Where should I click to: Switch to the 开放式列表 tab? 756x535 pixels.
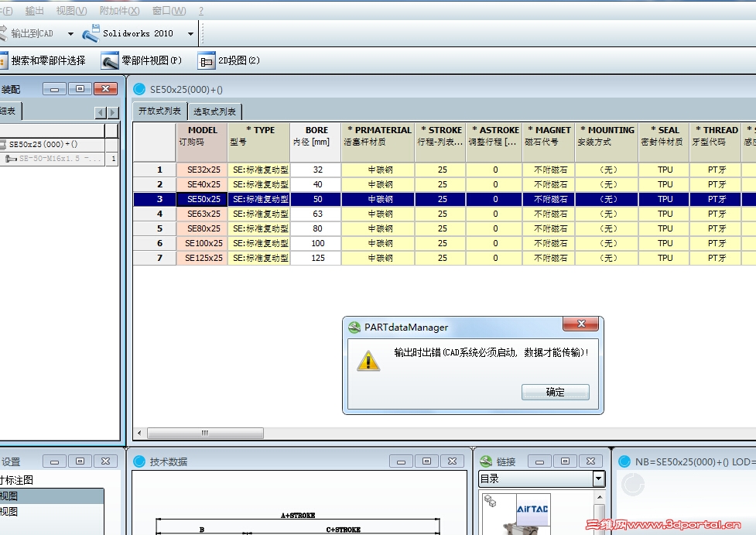[x=159, y=111]
